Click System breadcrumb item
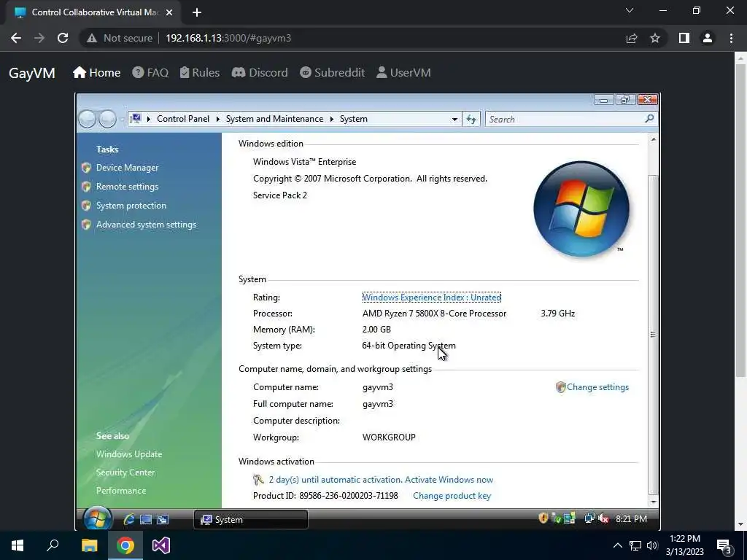This screenshot has width=747, height=560. tap(354, 119)
